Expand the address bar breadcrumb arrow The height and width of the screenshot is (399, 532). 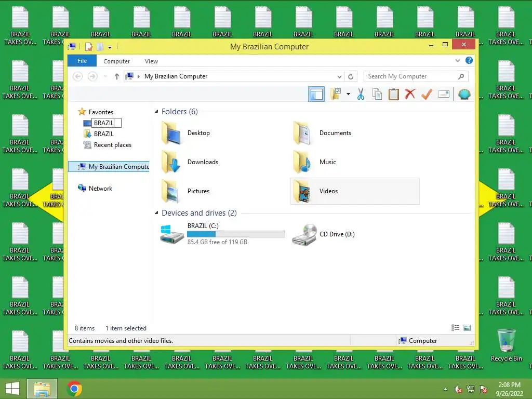[x=138, y=76]
